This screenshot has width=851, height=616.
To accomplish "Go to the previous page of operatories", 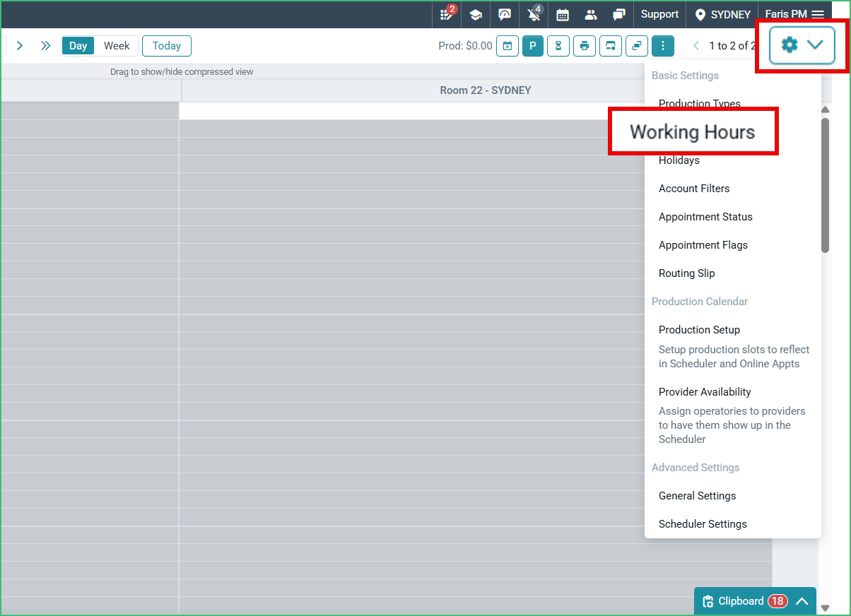I will 696,46.
